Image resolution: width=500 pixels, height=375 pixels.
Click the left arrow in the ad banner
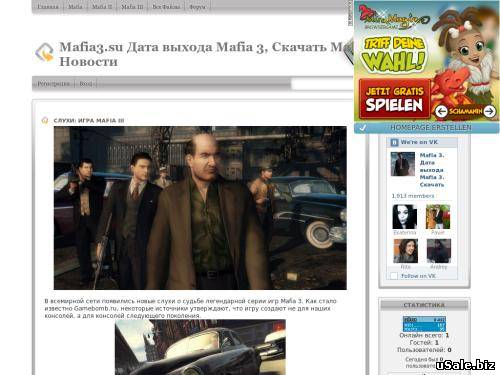tap(441, 111)
